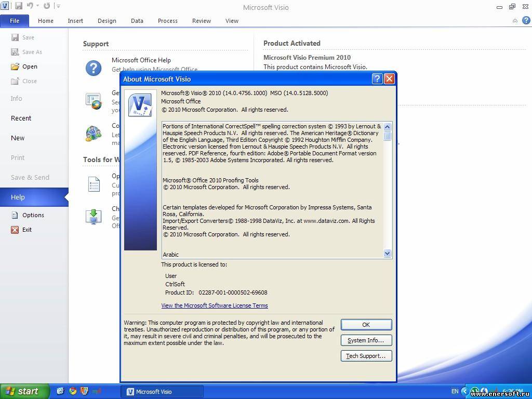Click the green uTorrent tray icon
Image resolution: width=532 pixels, height=399 pixels.
475,391
